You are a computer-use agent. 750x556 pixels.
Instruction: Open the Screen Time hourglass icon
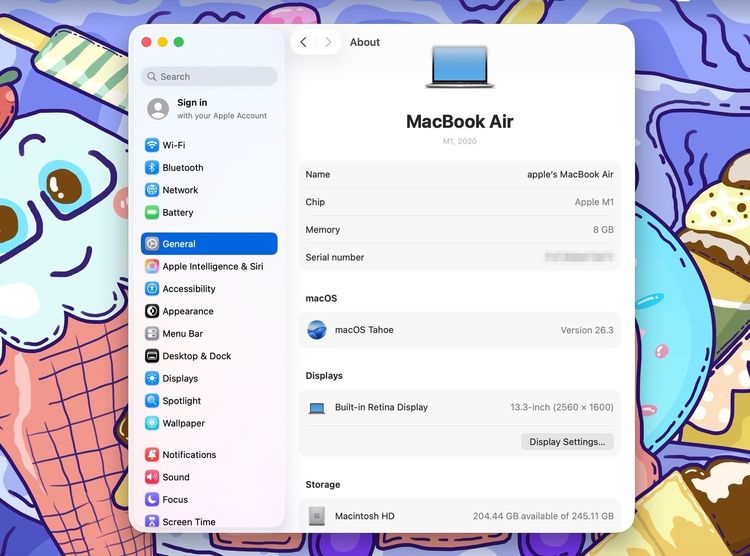(x=152, y=522)
